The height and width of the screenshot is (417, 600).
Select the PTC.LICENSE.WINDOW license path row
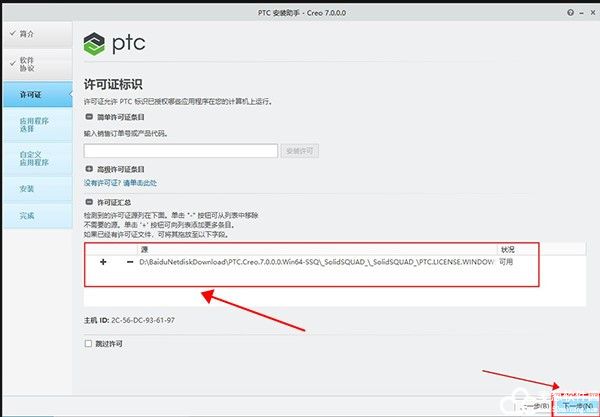coord(316,262)
